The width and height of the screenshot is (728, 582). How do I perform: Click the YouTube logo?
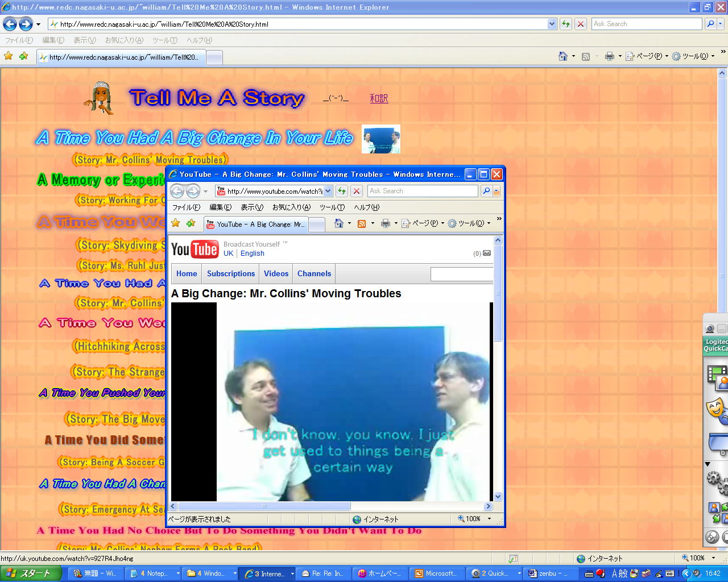(x=195, y=249)
